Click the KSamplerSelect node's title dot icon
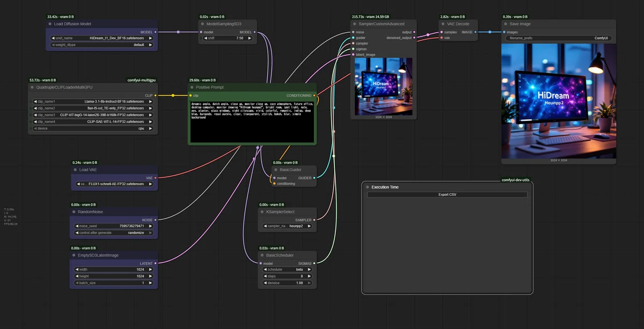 pyautogui.click(x=262, y=212)
